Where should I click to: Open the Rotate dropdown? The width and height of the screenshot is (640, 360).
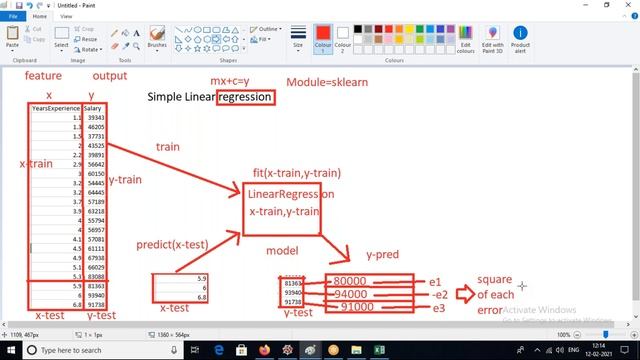click(x=88, y=49)
